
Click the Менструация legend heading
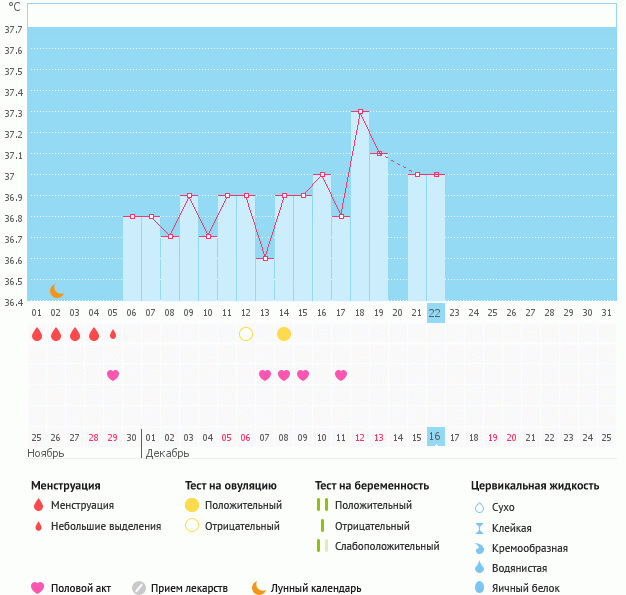pos(65,485)
